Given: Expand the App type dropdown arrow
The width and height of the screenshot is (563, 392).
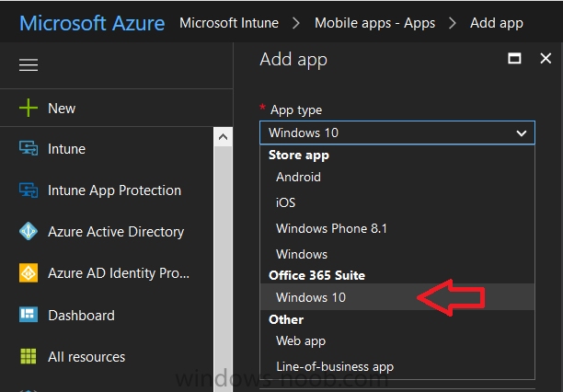Looking at the screenshot, I should click(x=522, y=133).
